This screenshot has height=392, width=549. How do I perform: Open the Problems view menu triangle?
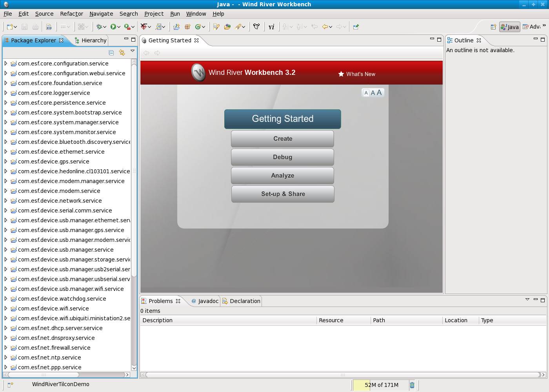click(527, 299)
